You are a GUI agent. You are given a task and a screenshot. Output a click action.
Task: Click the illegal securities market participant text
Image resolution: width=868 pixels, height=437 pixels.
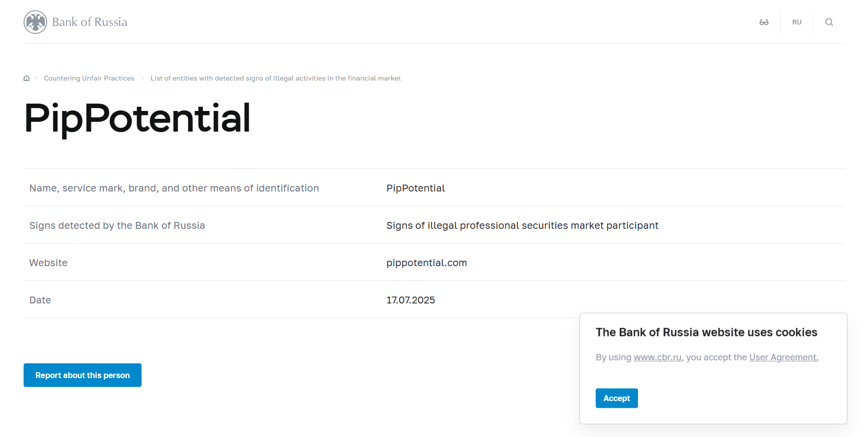522,225
